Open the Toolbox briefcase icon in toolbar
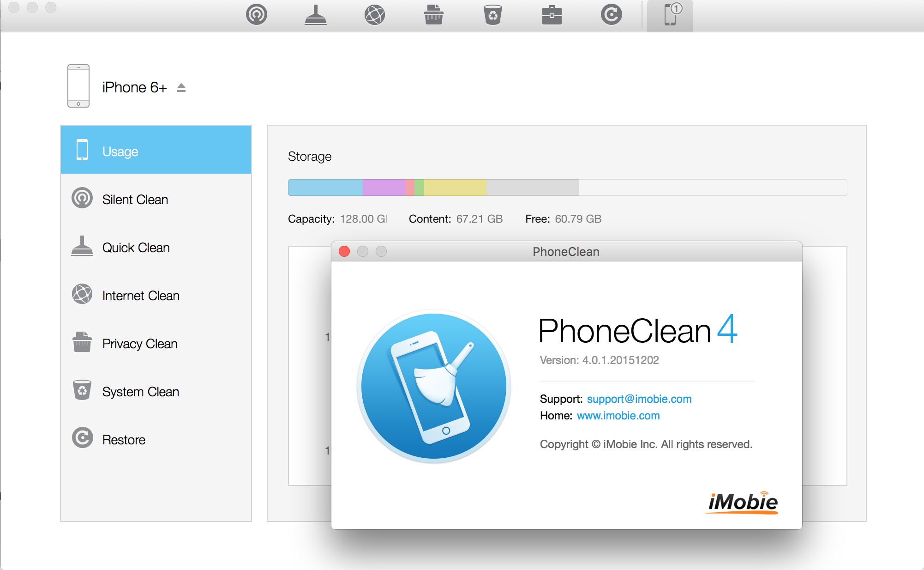The width and height of the screenshot is (924, 570). click(x=552, y=15)
